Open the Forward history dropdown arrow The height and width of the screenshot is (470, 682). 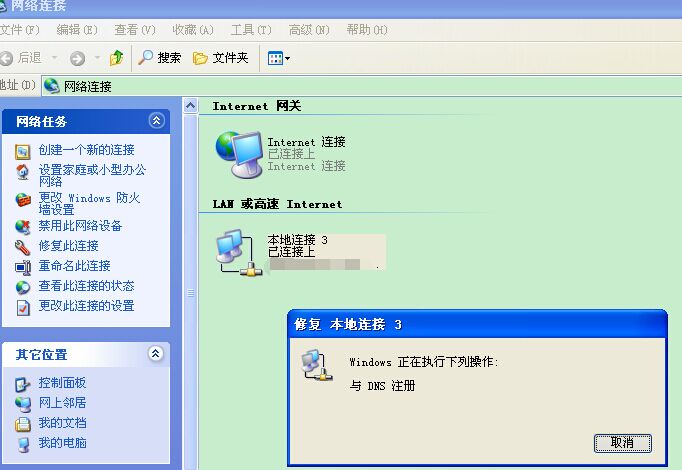(x=97, y=58)
